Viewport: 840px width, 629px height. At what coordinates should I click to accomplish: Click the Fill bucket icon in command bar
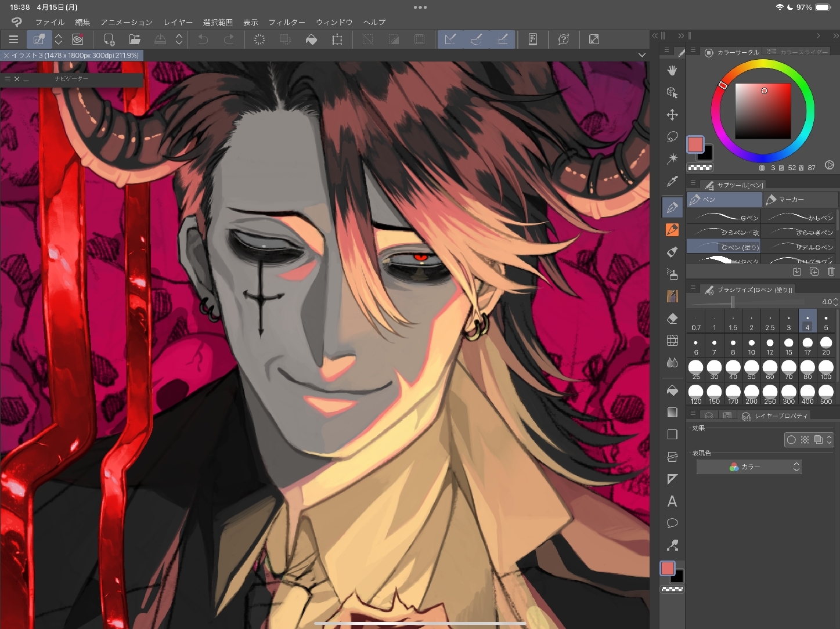pos(311,39)
